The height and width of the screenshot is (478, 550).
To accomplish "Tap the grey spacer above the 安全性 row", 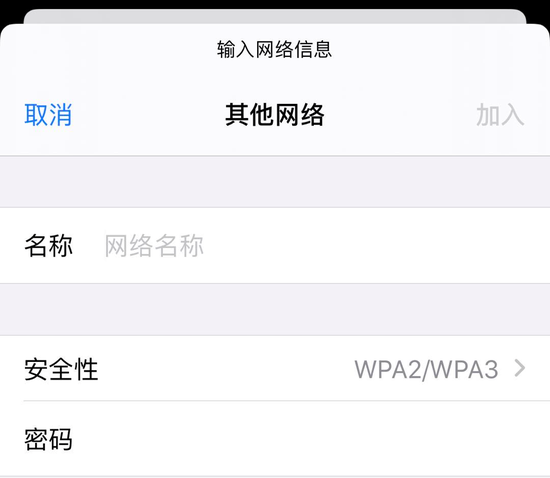I will (x=275, y=309).
